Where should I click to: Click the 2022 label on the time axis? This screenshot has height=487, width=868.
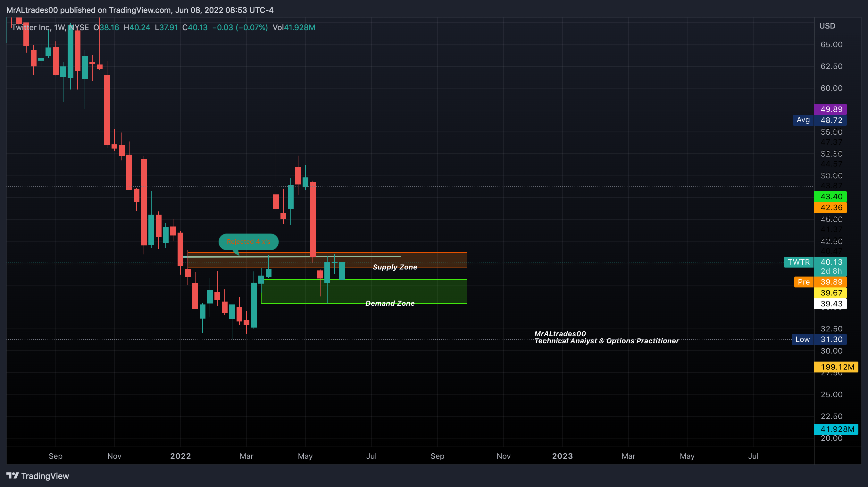click(180, 456)
